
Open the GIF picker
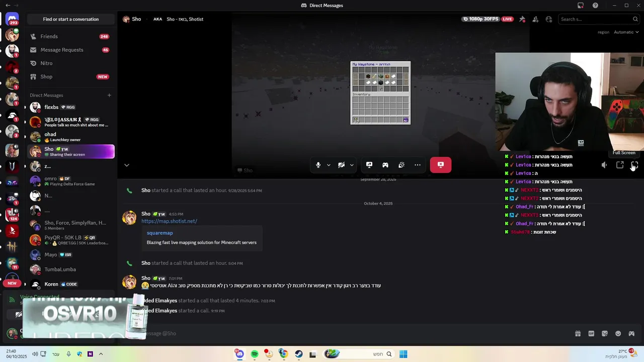point(591,333)
